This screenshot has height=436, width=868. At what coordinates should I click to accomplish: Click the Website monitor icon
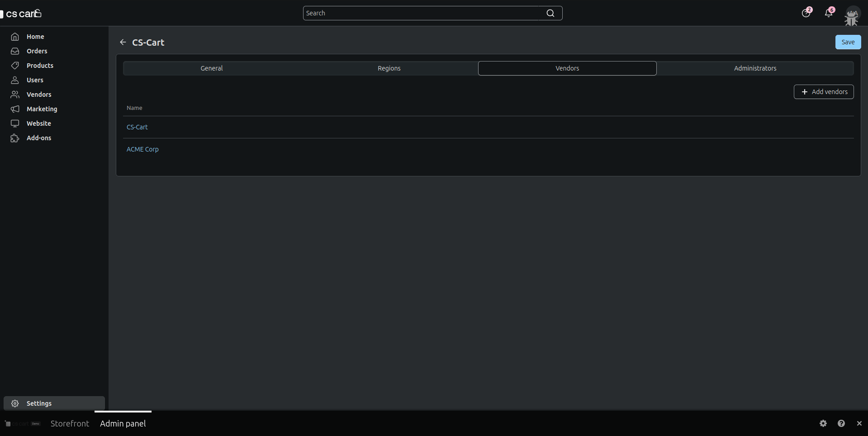pyautogui.click(x=15, y=123)
